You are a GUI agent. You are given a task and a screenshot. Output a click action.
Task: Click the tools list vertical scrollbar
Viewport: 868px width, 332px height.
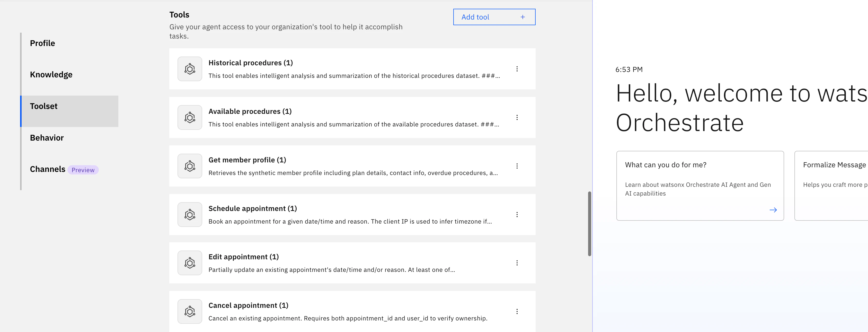589,224
